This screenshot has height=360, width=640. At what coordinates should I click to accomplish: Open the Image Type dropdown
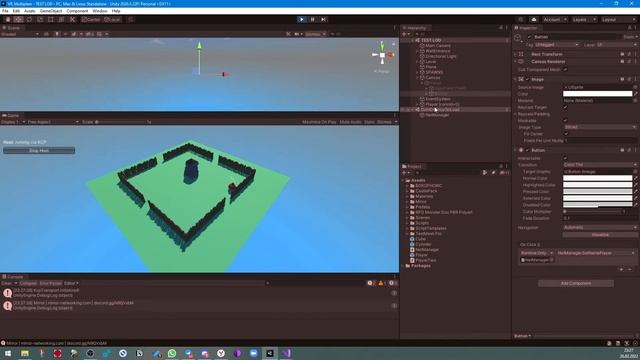(600, 127)
